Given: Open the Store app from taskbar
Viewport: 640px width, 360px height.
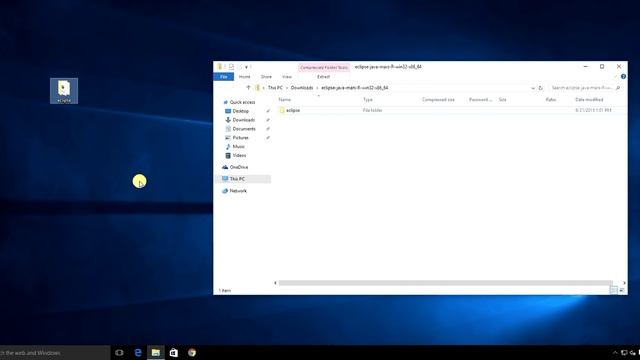Looking at the screenshot, I should [x=173, y=353].
